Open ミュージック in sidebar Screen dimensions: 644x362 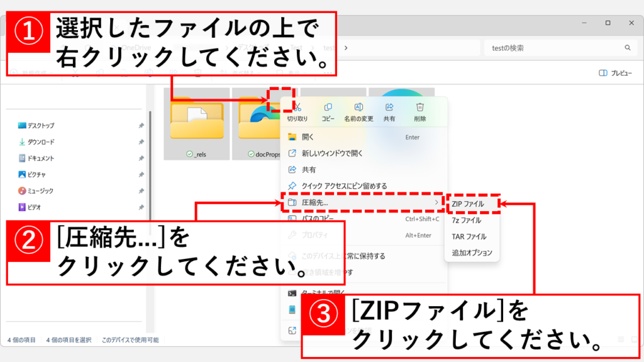point(36,191)
